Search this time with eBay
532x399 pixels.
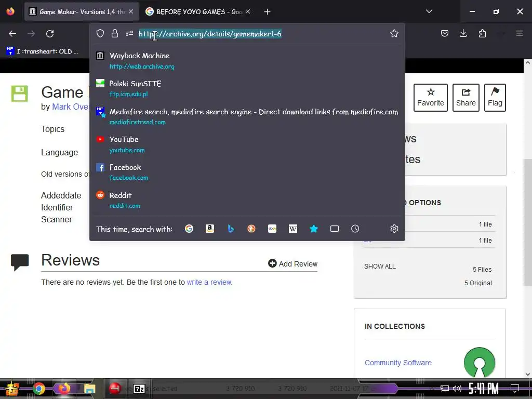pyautogui.click(x=272, y=229)
